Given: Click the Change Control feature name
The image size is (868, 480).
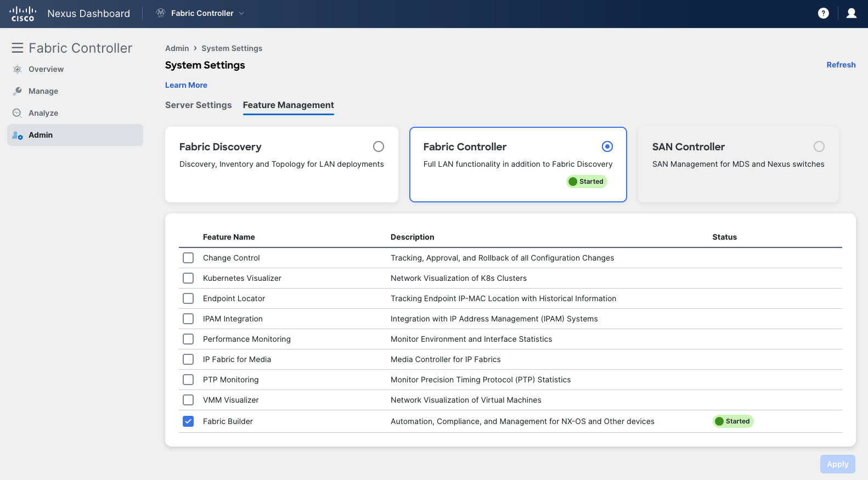Looking at the screenshot, I should (232, 258).
